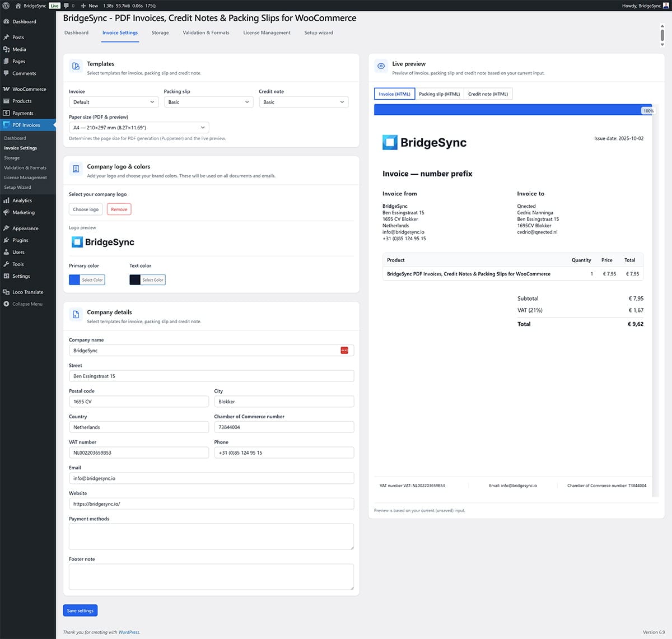Open Dashboard from the sidebar icon
672x639 pixels.
[x=6, y=21]
